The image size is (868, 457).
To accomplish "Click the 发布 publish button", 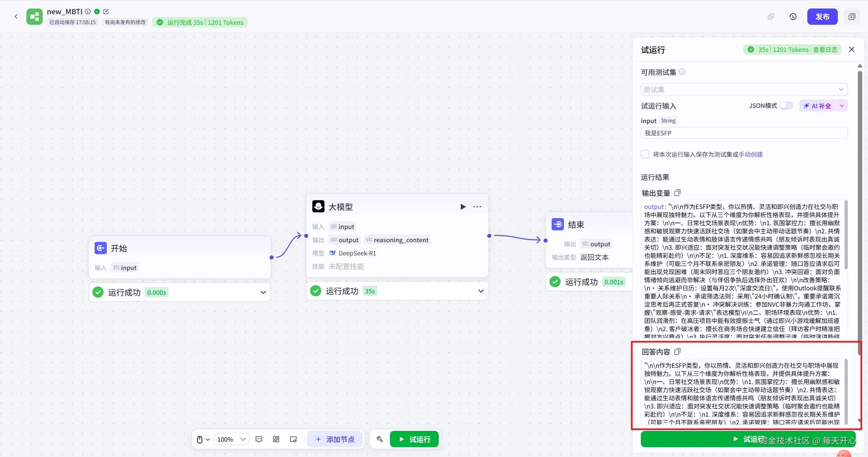I will click(x=822, y=17).
